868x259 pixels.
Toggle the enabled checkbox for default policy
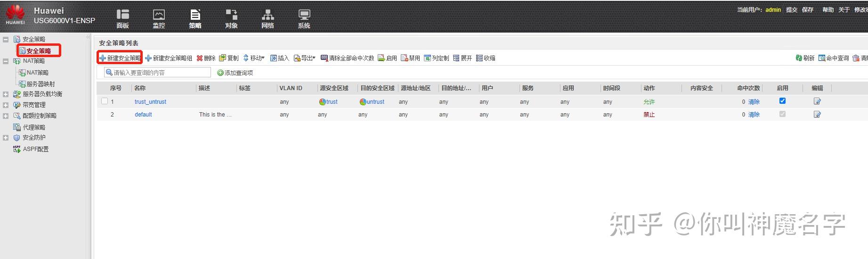pyautogui.click(x=782, y=114)
